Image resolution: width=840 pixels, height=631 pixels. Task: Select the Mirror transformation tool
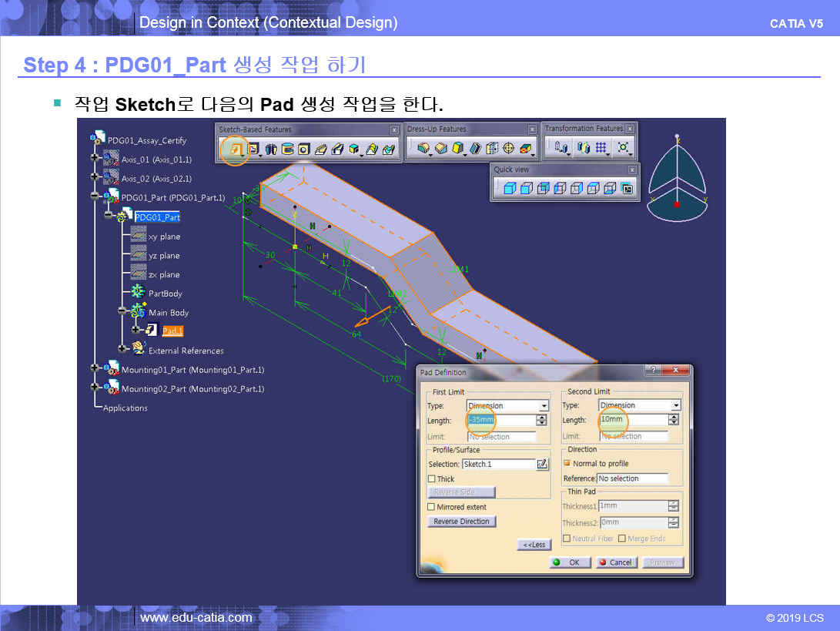click(x=584, y=148)
